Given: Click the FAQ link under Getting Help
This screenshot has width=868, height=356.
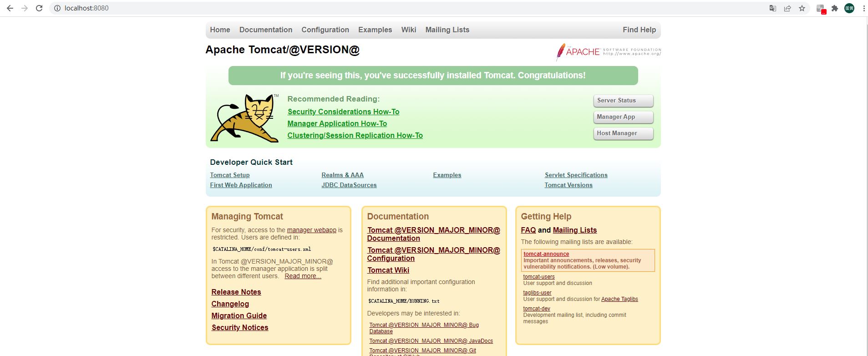Looking at the screenshot, I should click(x=528, y=230).
